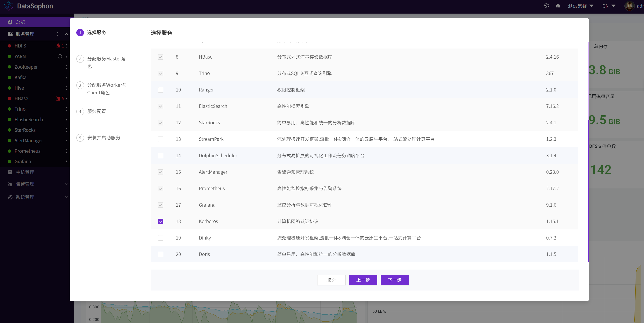The width and height of the screenshot is (644, 323).
Task: Open the 测试集群 cluster dropdown
Action: (580, 6)
